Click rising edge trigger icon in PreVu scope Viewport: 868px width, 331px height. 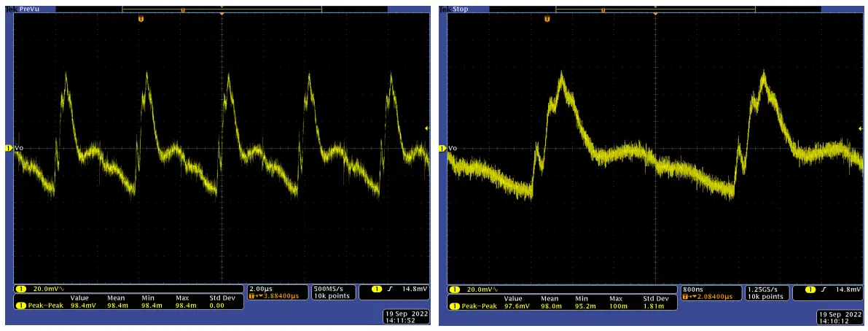tap(390, 289)
